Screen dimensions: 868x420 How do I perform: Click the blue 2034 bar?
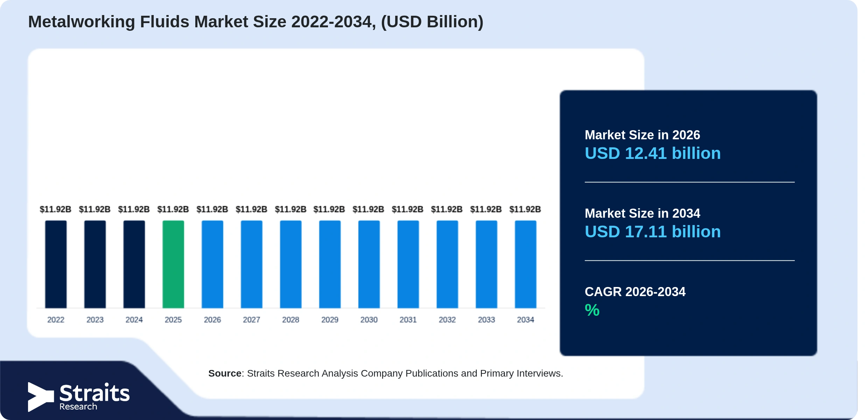pos(525,264)
